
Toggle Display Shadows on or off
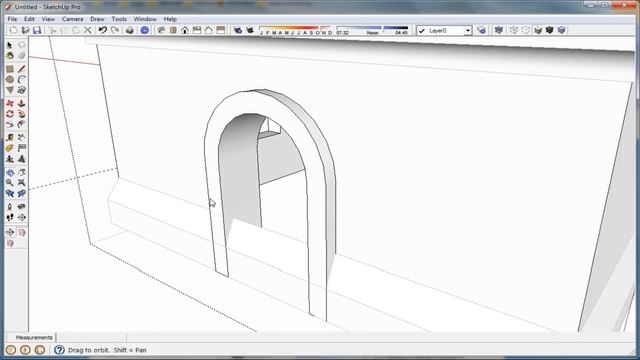pos(250,30)
